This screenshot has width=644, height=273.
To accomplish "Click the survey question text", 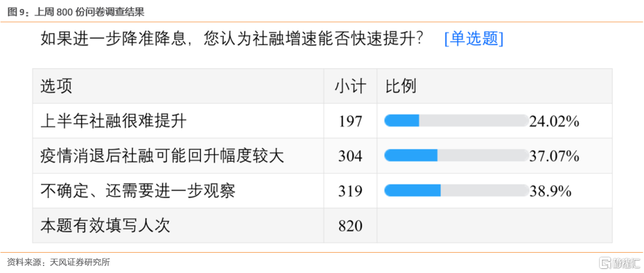I will coord(232,39).
